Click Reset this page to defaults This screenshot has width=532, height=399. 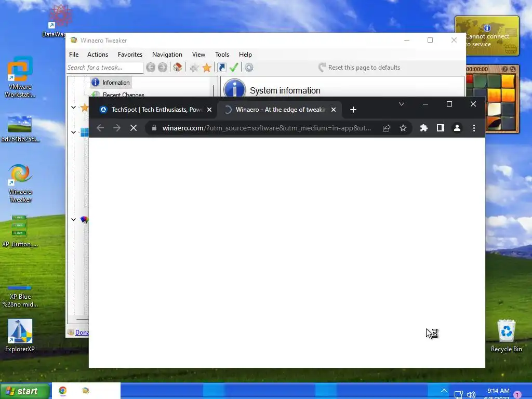(x=359, y=68)
